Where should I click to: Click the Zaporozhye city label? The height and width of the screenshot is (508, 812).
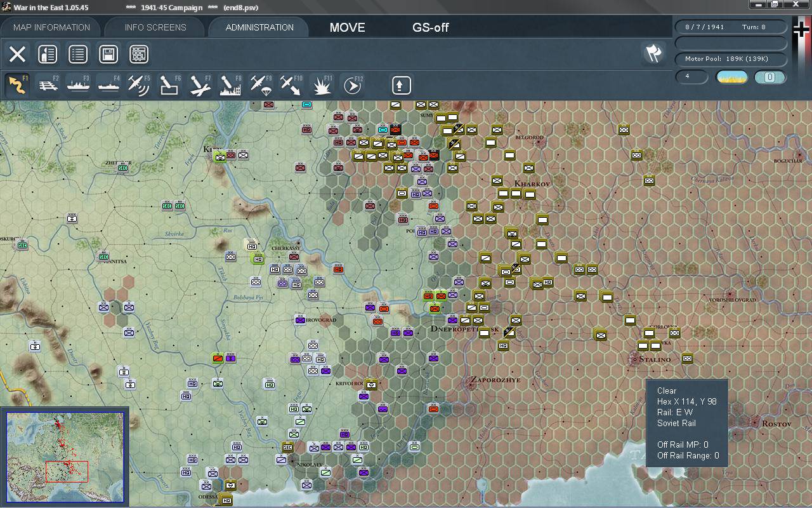click(x=495, y=380)
